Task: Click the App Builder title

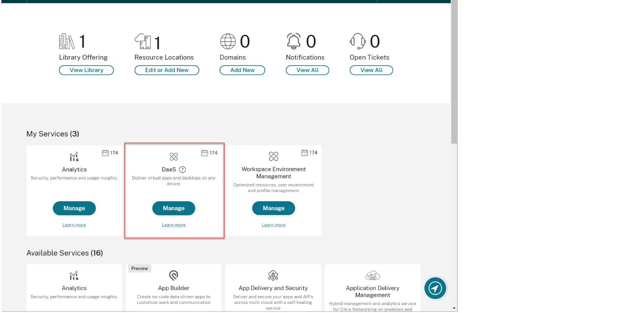Action: tap(174, 288)
